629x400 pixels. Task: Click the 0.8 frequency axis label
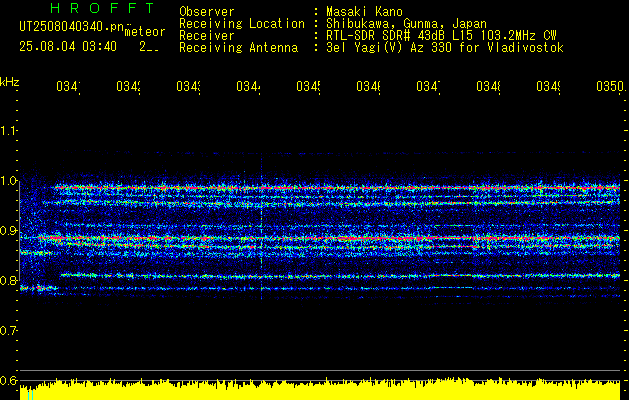coord(8,281)
